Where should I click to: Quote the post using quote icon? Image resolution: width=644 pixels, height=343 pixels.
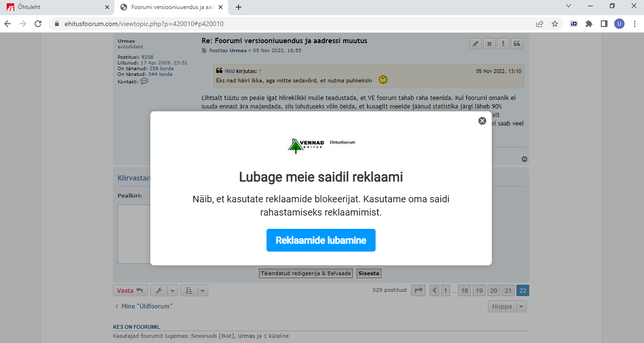(x=517, y=44)
